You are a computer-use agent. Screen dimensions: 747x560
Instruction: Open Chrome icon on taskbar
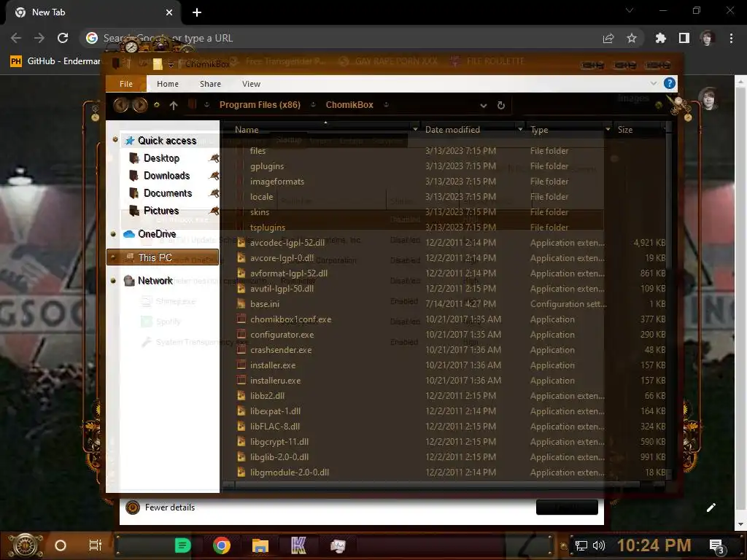pos(222,545)
